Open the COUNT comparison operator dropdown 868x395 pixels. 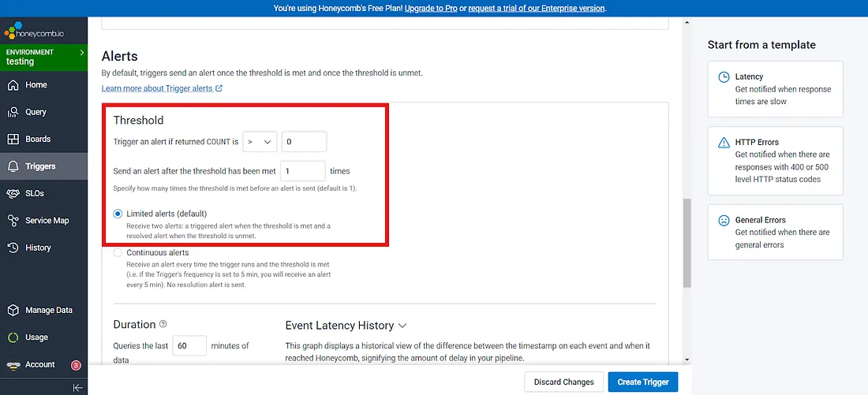[x=260, y=142]
